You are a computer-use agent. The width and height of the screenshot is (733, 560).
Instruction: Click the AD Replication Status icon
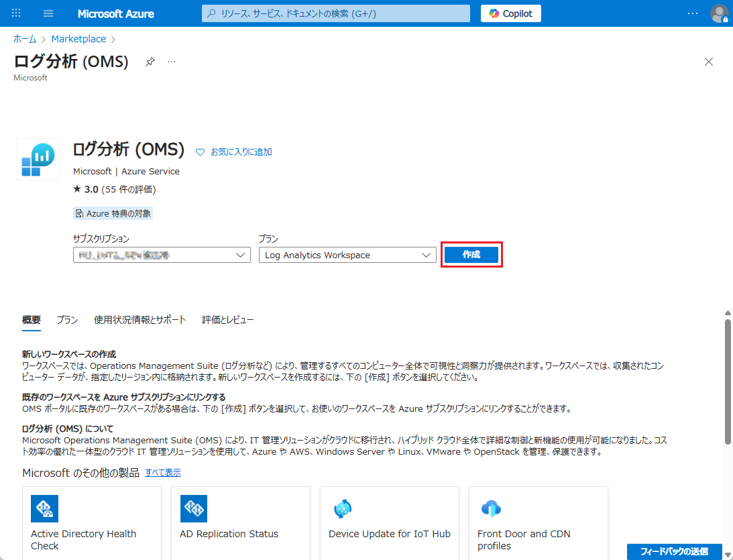pyautogui.click(x=193, y=509)
